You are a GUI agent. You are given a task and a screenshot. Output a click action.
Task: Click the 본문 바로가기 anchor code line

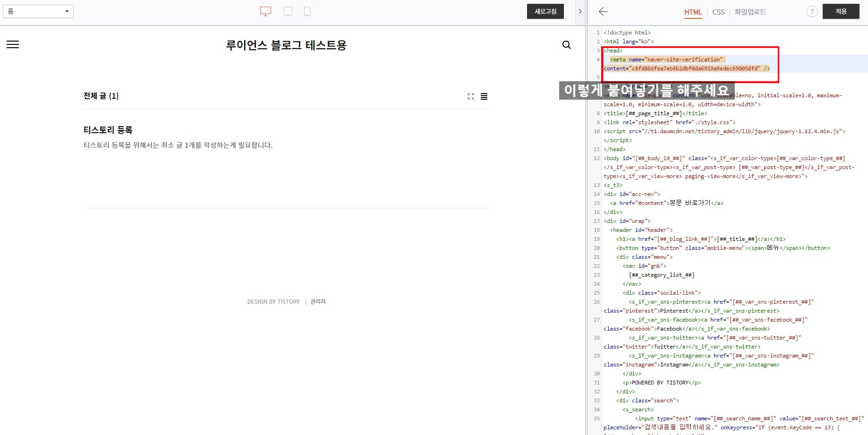click(x=666, y=203)
